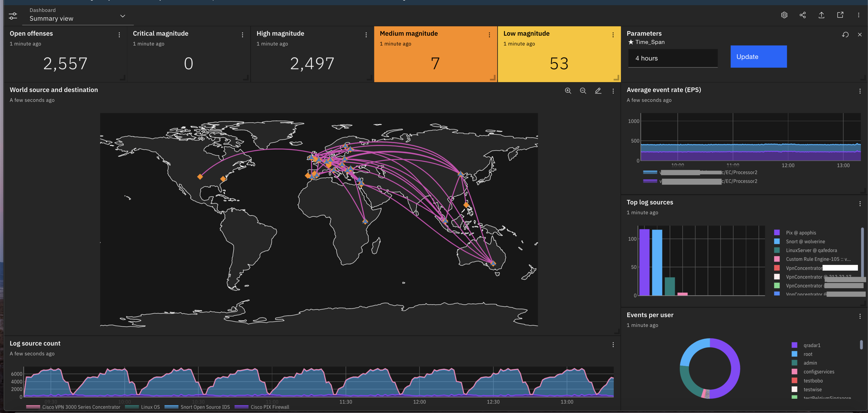Viewport: 868px width, 413px height.
Task: Zoom in on the world map
Action: coord(568,91)
